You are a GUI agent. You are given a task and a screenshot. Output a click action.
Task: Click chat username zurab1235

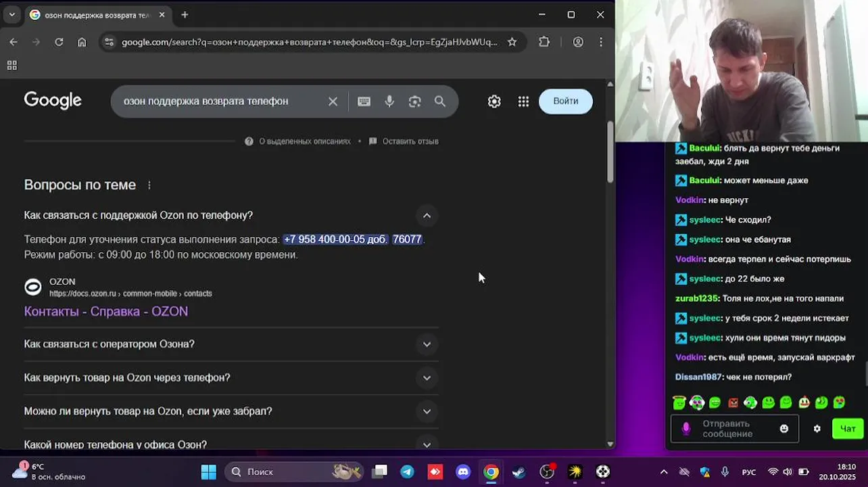(697, 298)
